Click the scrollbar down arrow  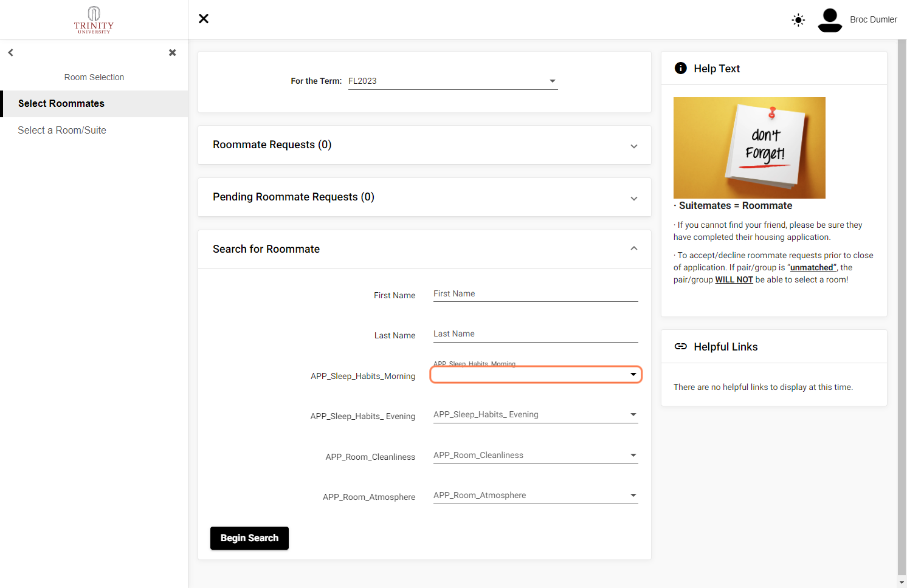point(902,583)
